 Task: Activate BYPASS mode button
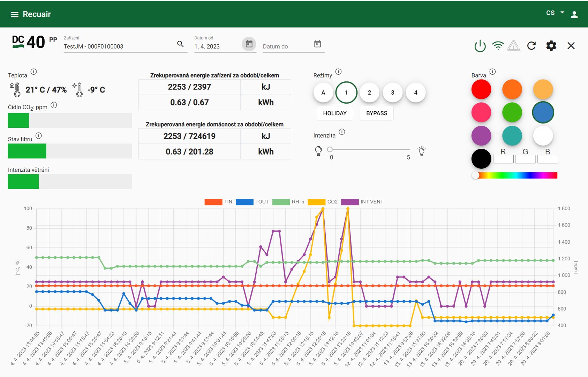pyautogui.click(x=376, y=113)
